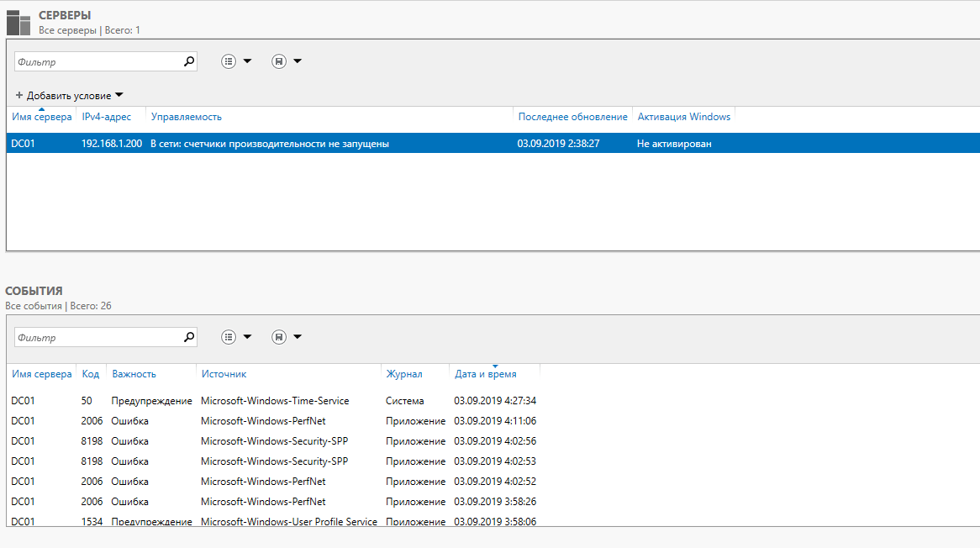Click in the events Фильтр text field
The image size is (980, 548).
point(97,337)
